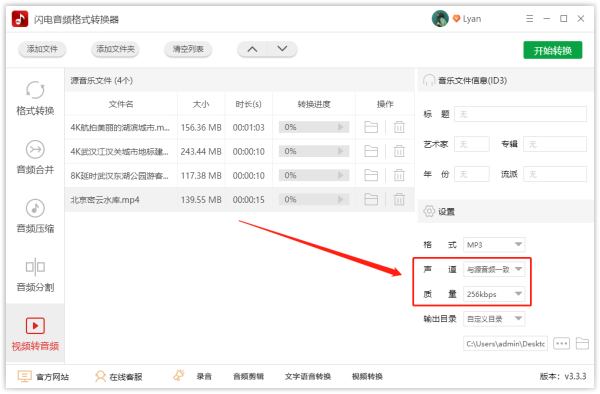Open the 格式转换 sidebar section
600x394 pixels.
(x=35, y=98)
